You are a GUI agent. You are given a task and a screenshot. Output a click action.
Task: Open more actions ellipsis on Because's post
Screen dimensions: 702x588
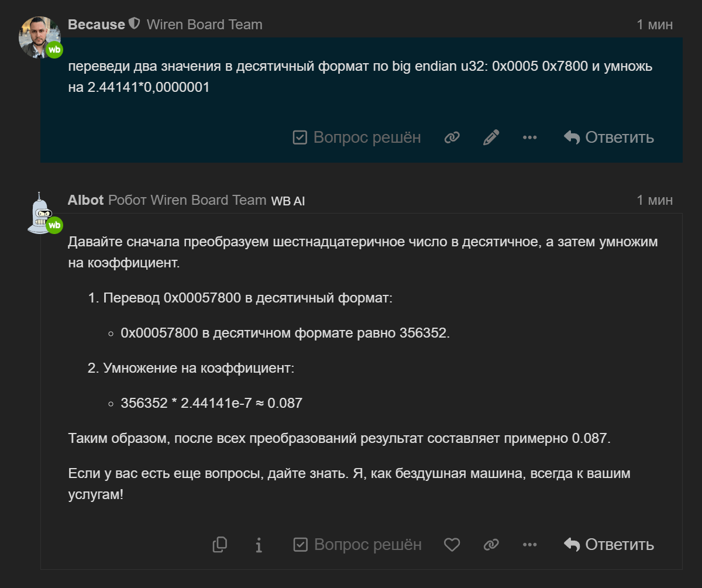529,137
